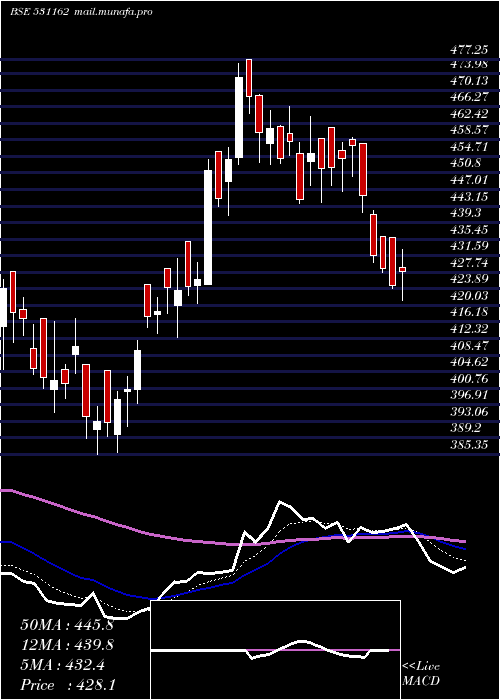Click the 466.27 price level label
The height and width of the screenshot is (700, 500).
click(469, 97)
